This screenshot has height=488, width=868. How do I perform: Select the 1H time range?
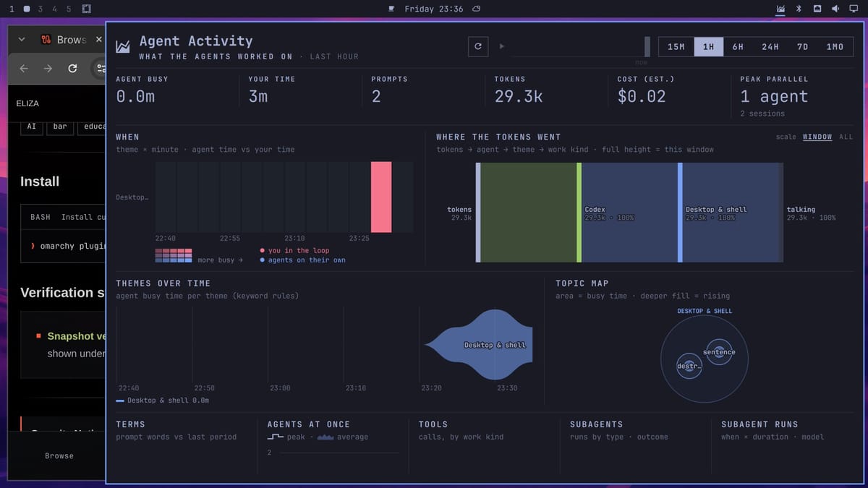[708, 46]
